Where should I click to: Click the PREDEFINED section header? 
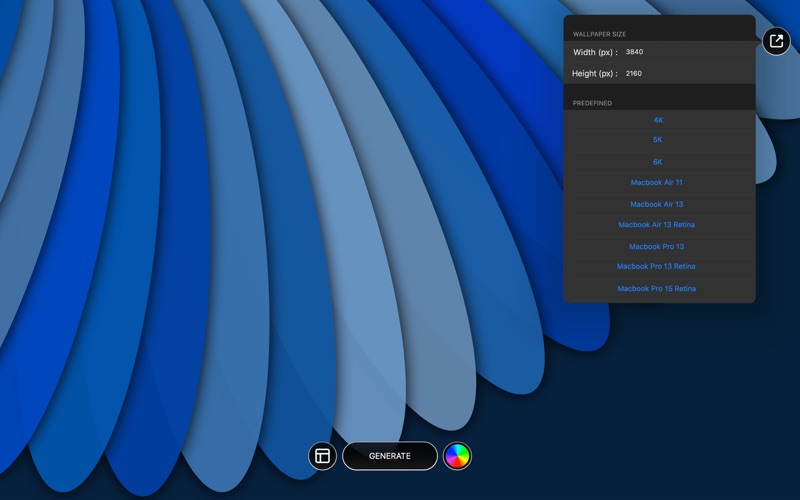tap(593, 103)
